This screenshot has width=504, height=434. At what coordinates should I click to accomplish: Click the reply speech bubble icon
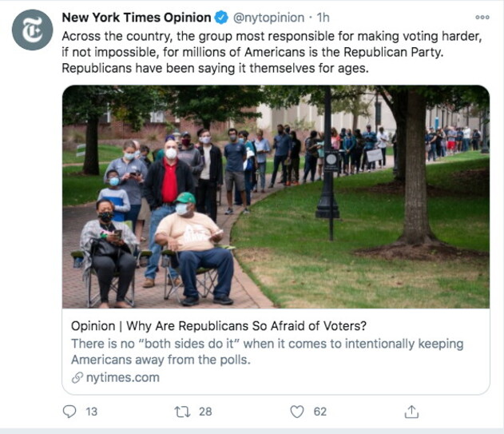click(x=69, y=412)
